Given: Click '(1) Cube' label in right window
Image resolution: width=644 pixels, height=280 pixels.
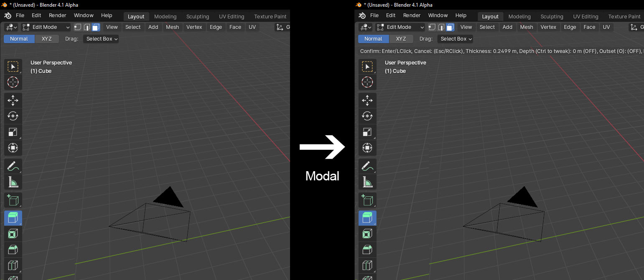Looking at the screenshot, I should (x=395, y=71).
